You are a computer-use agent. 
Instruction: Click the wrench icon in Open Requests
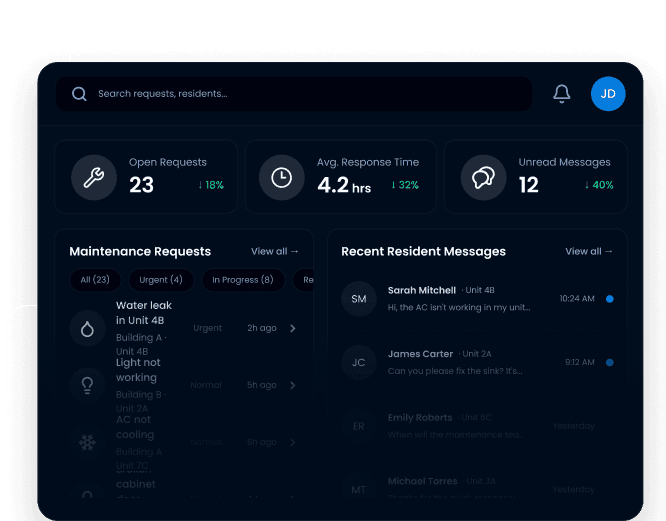click(x=94, y=177)
